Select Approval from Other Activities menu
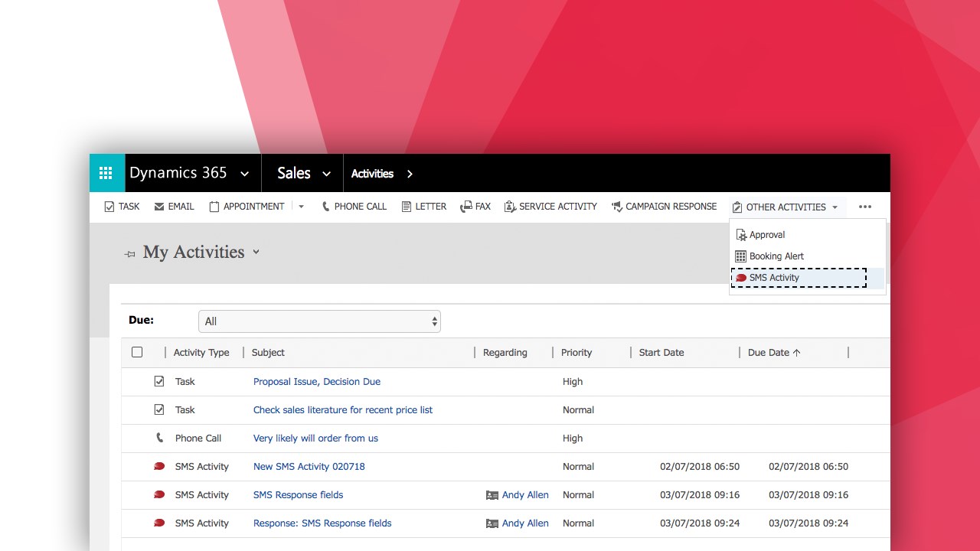Screen dimensions: 980x551 767,235
